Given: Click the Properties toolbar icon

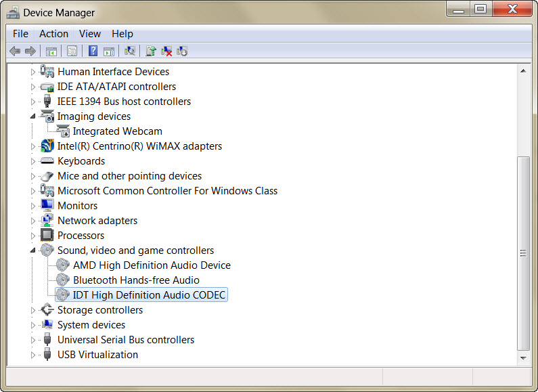Looking at the screenshot, I should click(72, 51).
